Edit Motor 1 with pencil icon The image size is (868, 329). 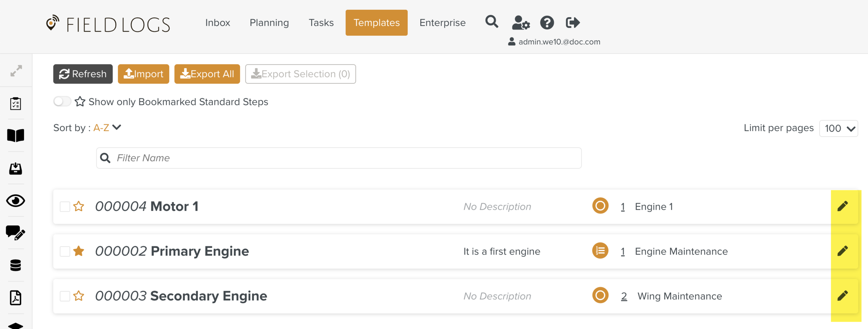click(842, 206)
